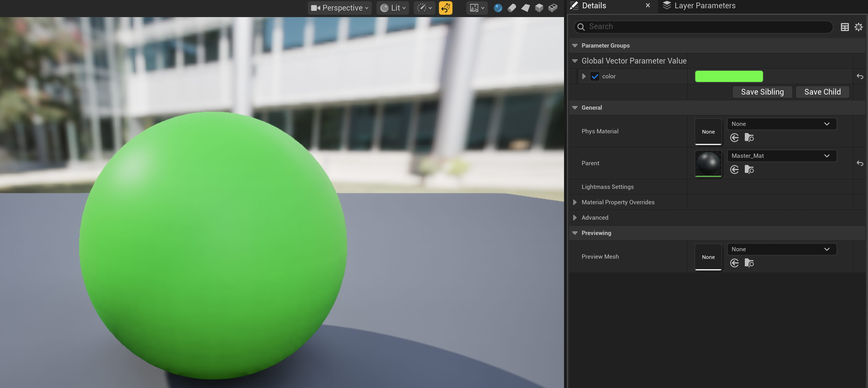Expand Material Property Overrides
This screenshot has height=388, width=868.
(575, 202)
